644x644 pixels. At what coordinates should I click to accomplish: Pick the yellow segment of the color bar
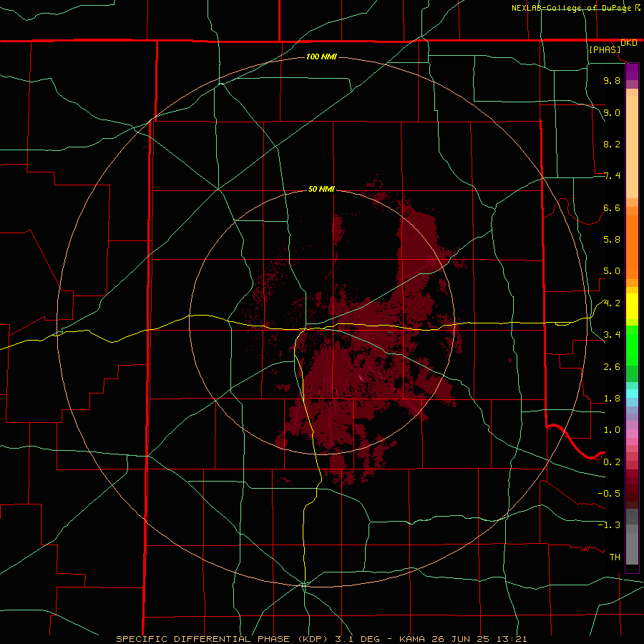point(632,306)
